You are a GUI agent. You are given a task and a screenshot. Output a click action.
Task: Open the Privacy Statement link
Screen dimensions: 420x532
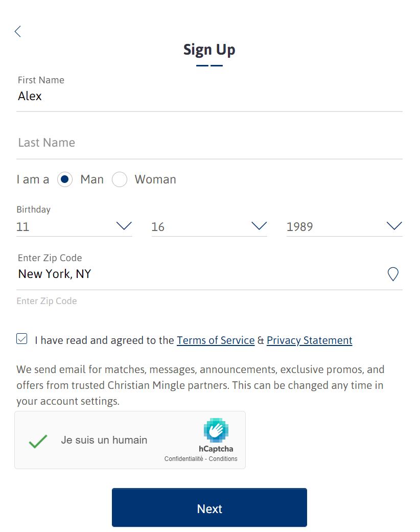tap(310, 340)
